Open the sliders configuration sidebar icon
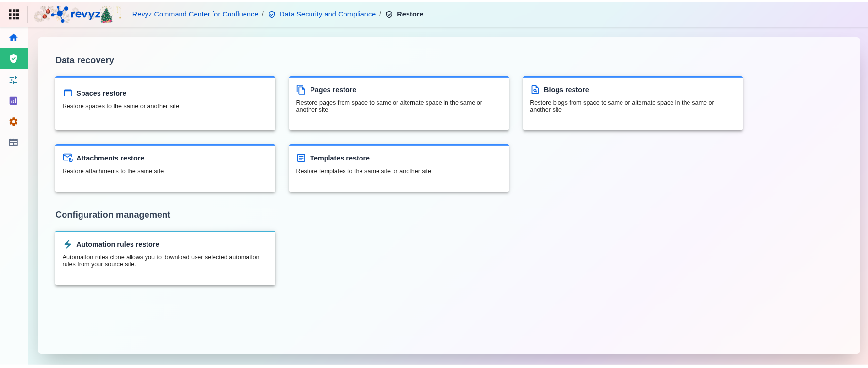Image resolution: width=868 pixels, height=368 pixels. coord(14,80)
